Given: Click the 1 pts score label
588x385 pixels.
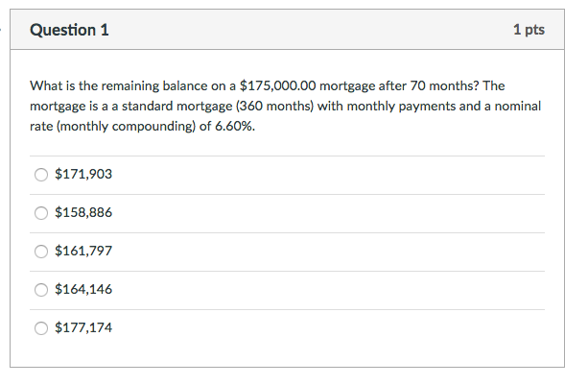Looking at the screenshot, I should (x=529, y=30).
